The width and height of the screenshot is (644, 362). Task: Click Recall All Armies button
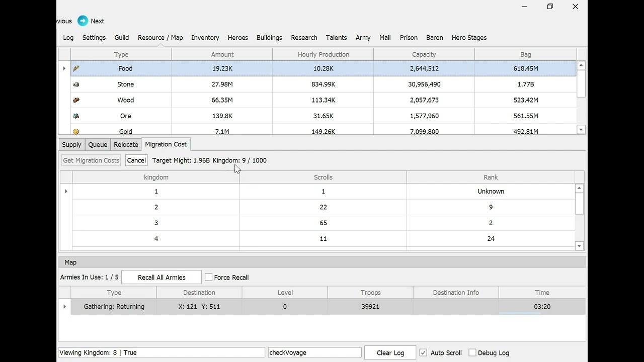point(162,278)
